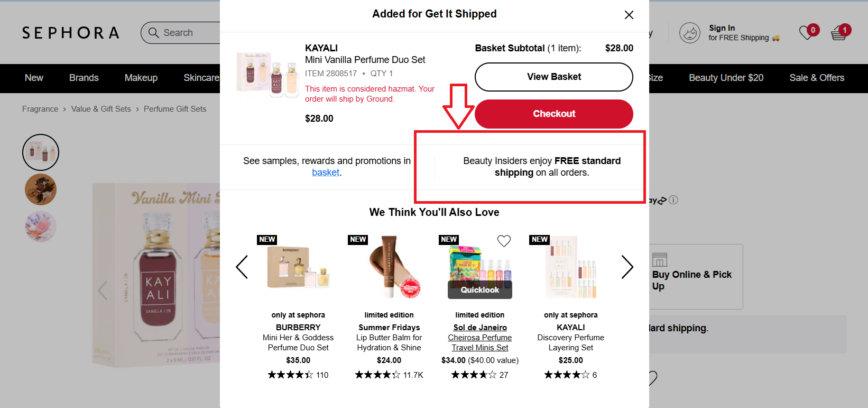
Task: Open Quicklook for Cheirosa Perfume Travel Minis
Action: pyautogui.click(x=479, y=289)
